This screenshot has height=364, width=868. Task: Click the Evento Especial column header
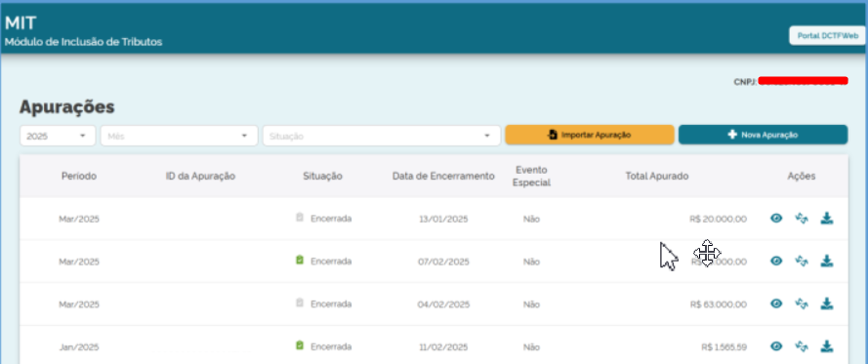pos(531,177)
